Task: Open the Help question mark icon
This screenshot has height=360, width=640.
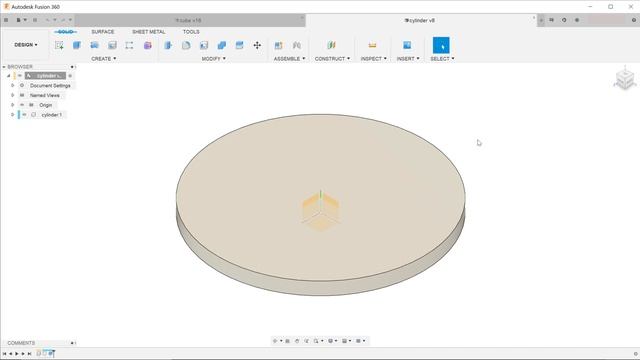Action: coord(634,20)
